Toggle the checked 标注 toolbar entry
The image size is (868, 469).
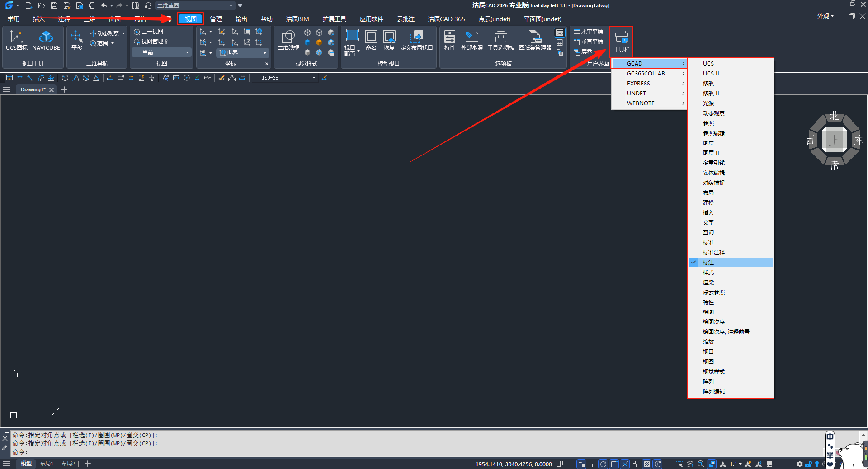(708, 263)
